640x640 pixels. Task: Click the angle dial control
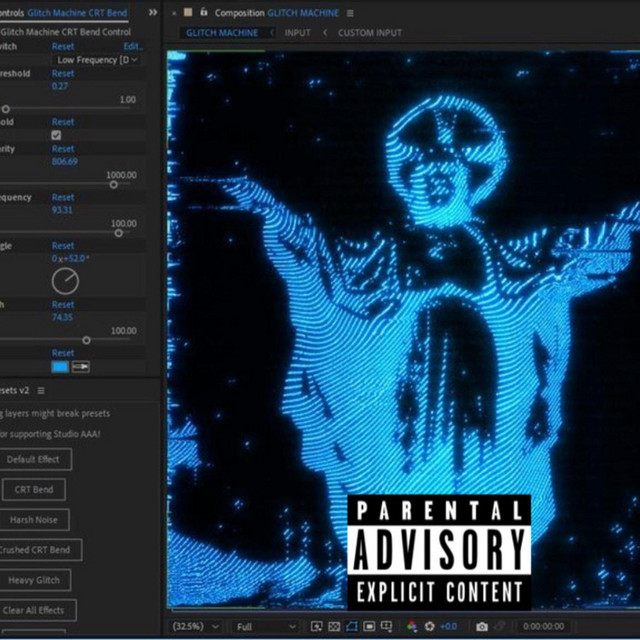(65, 280)
